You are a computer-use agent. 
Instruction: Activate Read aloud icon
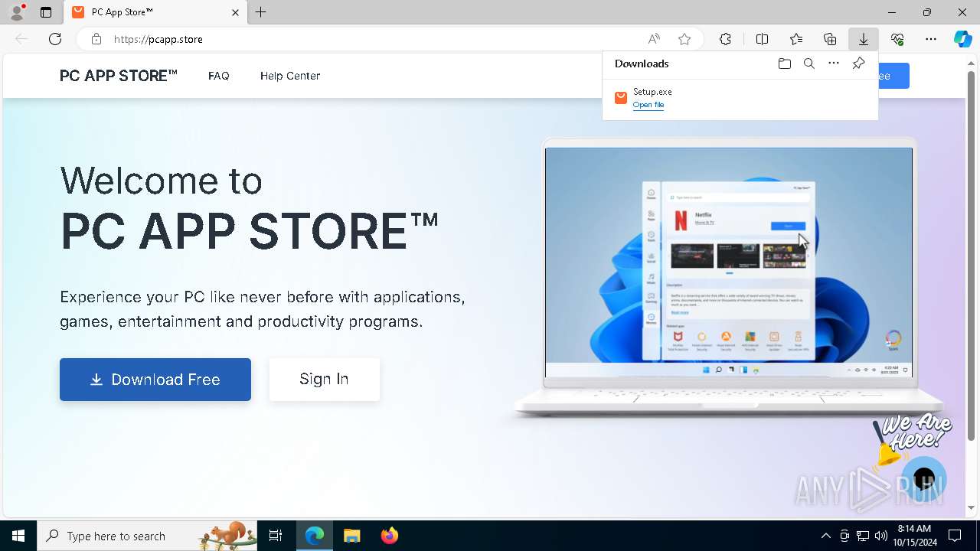pos(654,39)
